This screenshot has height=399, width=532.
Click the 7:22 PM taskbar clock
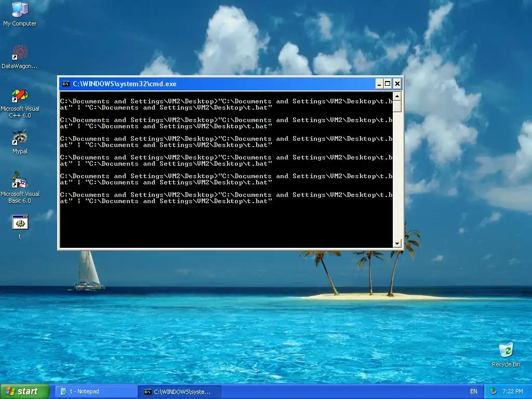[512, 392]
